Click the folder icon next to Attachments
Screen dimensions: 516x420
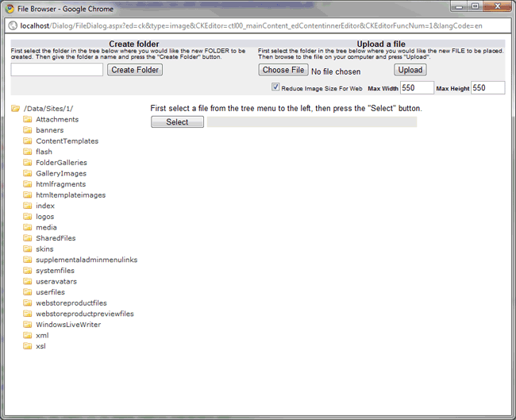(27, 120)
